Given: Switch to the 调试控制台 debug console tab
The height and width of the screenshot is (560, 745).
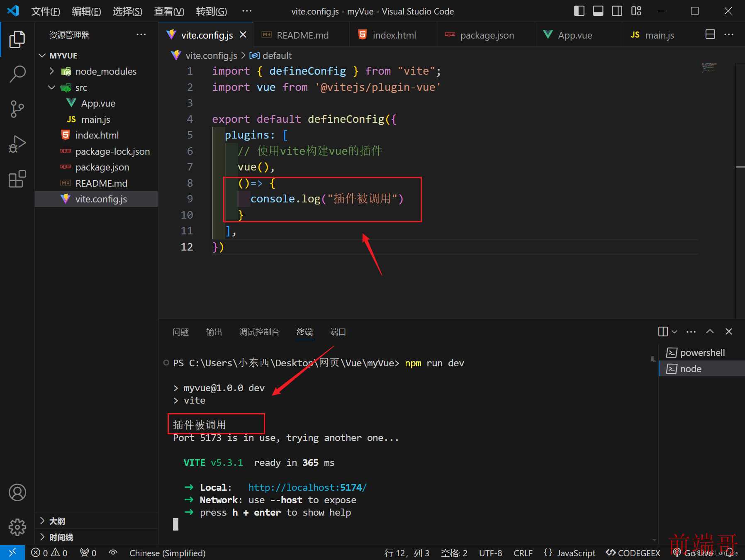Looking at the screenshot, I should [x=260, y=332].
